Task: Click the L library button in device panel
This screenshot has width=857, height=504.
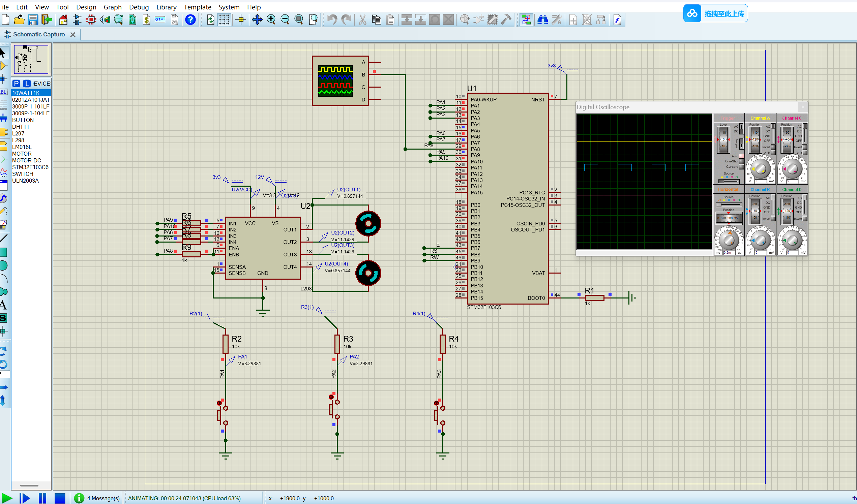Action: pyautogui.click(x=27, y=83)
